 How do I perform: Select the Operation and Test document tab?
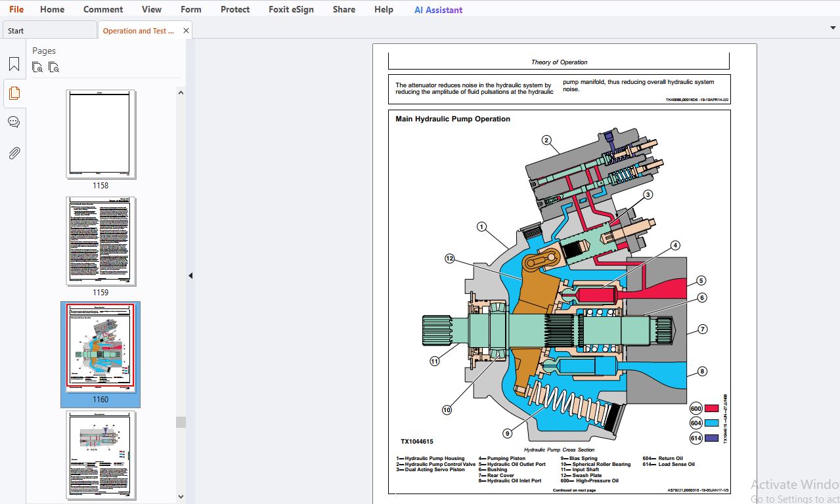[x=139, y=31]
